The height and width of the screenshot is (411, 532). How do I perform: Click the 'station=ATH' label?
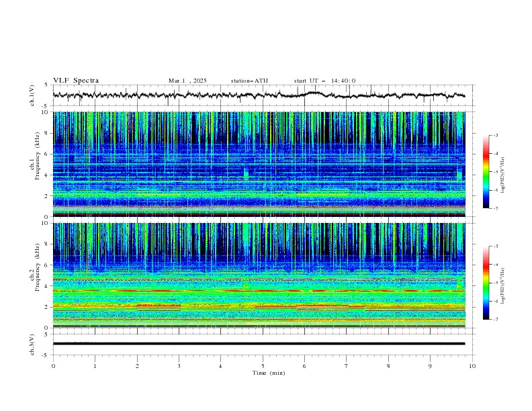coord(249,81)
